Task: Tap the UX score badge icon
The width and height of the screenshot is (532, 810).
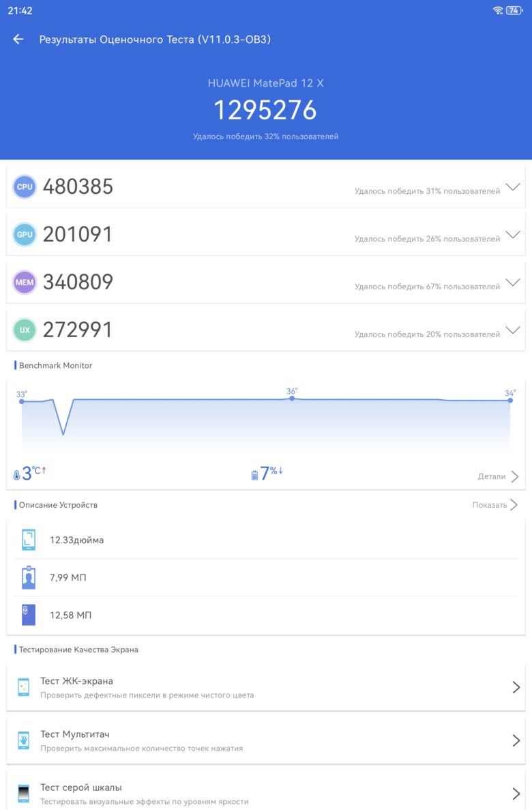Action: pos(25,330)
